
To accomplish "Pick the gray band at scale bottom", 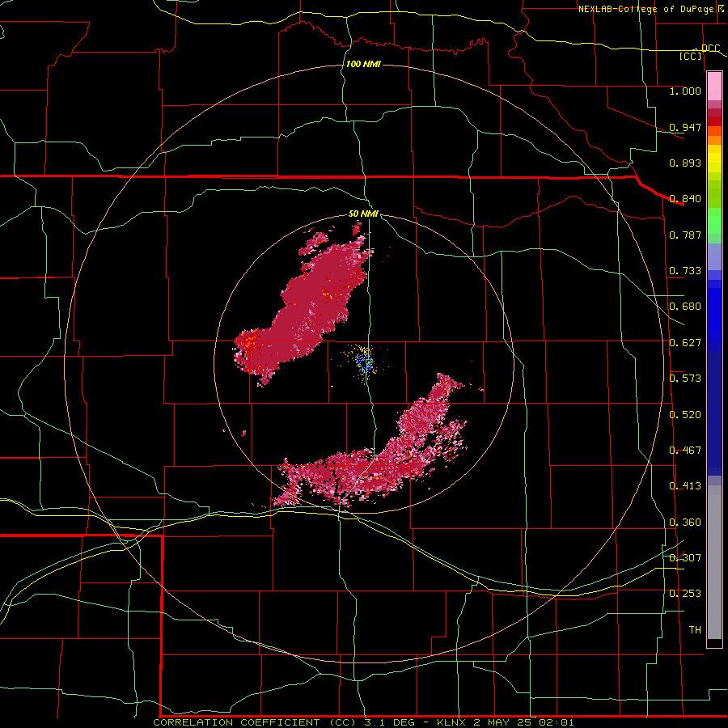I will 714,566.
